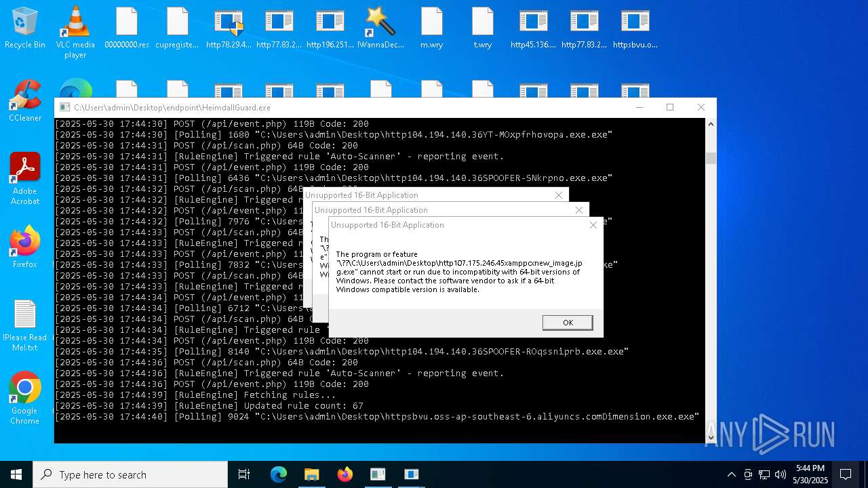Click console line 'Fetching rules...'

pyautogui.click(x=195, y=394)
